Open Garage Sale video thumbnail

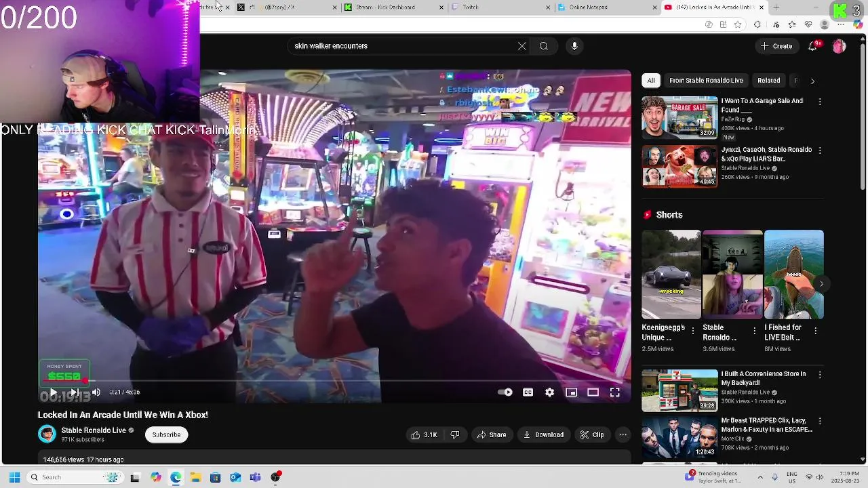click(679, 118)
